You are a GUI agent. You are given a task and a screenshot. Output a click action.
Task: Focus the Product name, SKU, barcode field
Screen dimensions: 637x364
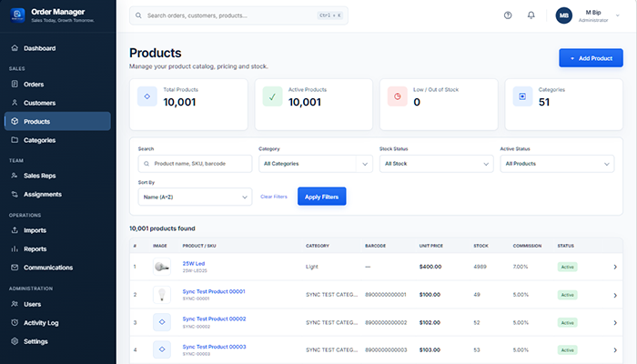[x=195, y=164]
